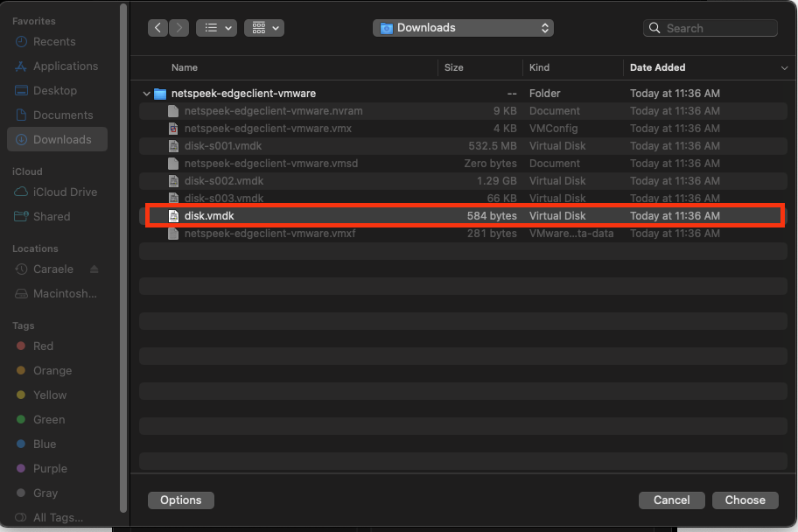
Task: Select Recents in the sidebar
Action: click(54, 42)
